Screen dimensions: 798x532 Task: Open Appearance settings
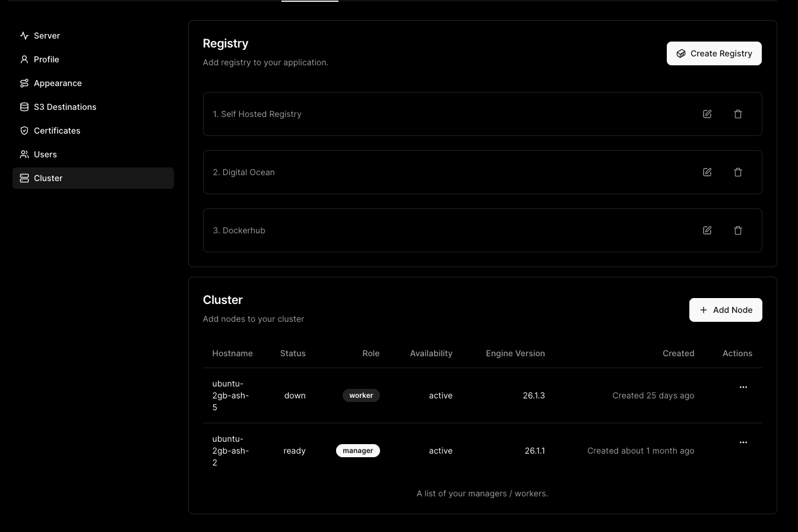(93, 83)
